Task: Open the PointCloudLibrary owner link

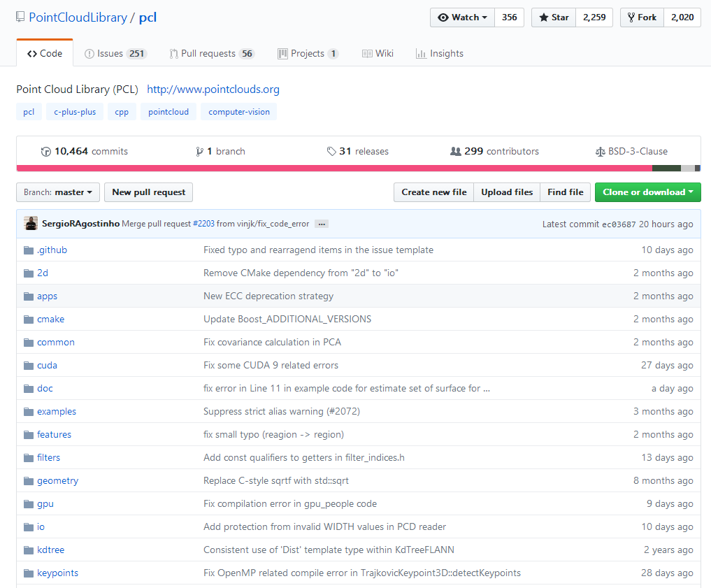Action: [x=78, y=17]
